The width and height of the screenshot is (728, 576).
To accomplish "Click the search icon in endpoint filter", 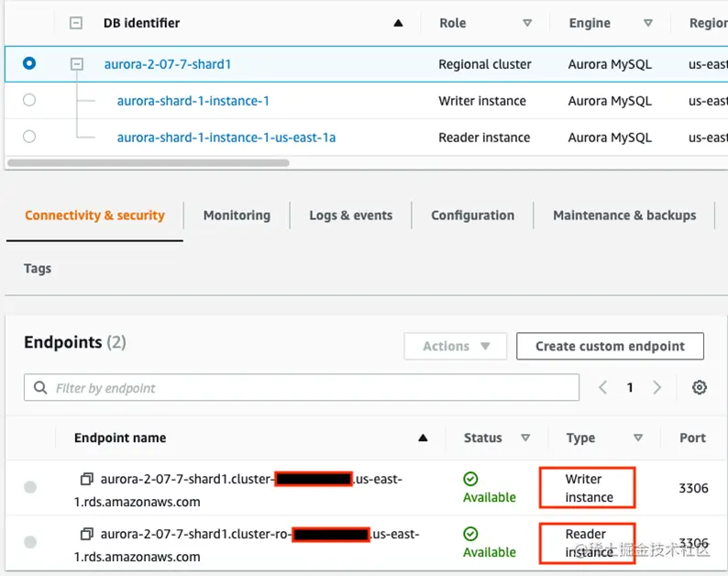I will [x=40, y=387].
